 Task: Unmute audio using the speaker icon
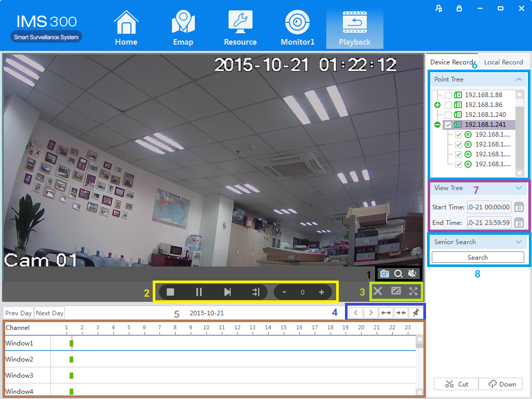413,273
